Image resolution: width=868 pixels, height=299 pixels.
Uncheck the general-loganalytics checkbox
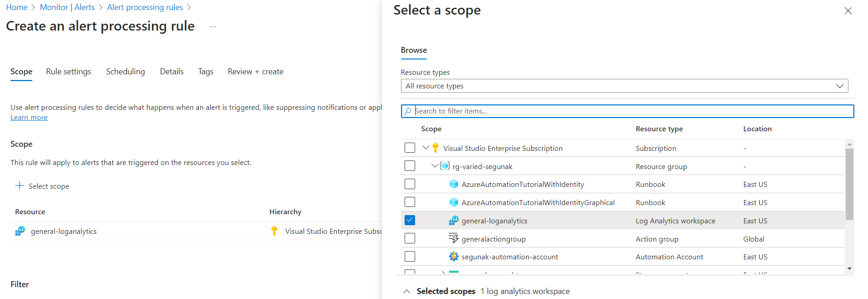410,220
